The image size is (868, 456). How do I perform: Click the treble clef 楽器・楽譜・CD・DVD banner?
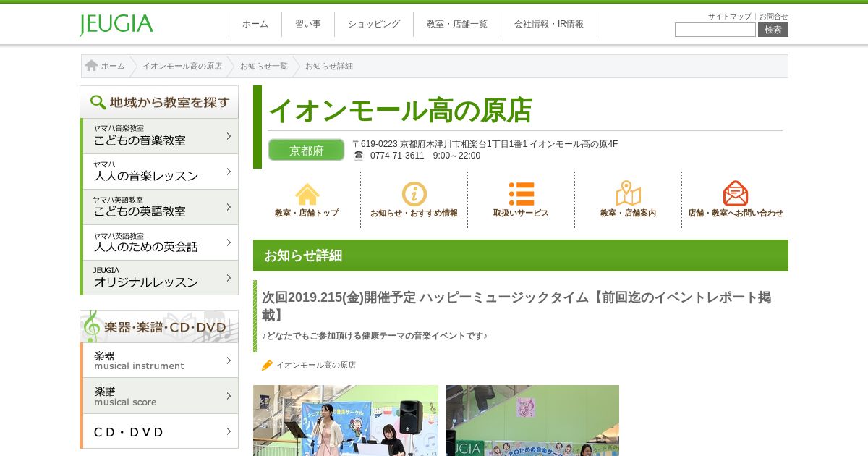coord(159,326)
